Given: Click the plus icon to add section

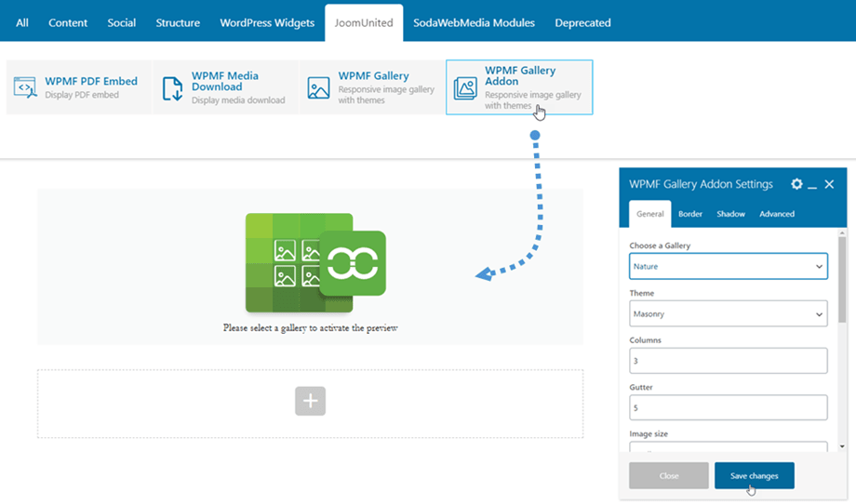Looking at the screenshot, I should click(x=310, y=401).
